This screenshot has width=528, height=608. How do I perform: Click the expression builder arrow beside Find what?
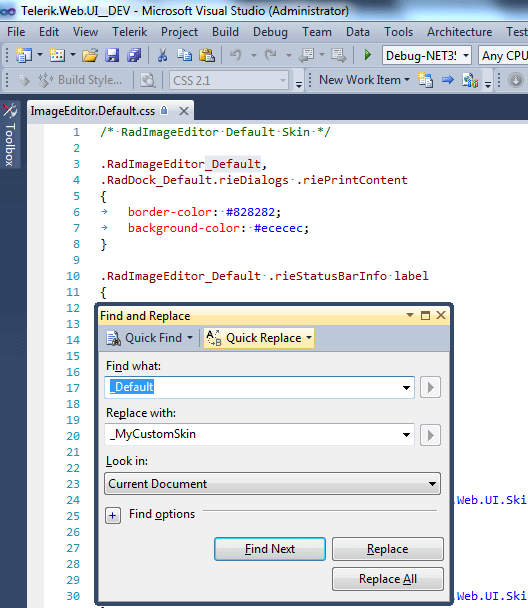coord(430,387)
